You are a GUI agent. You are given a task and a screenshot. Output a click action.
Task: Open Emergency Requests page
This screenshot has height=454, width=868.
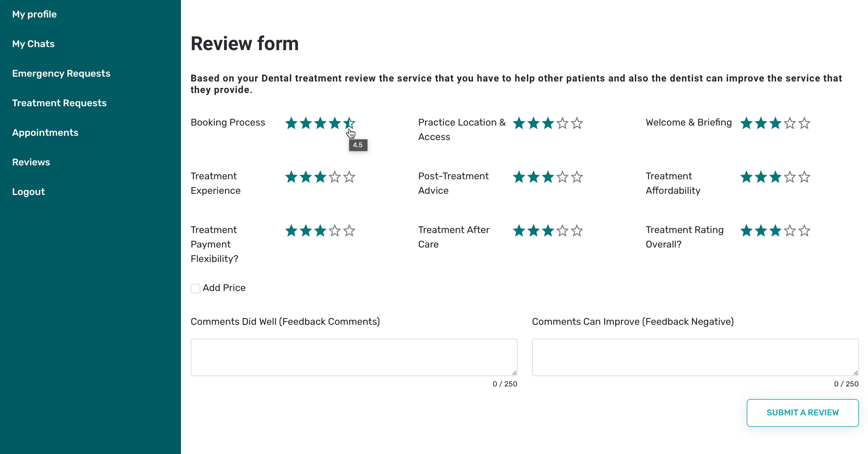pos(61,73)
